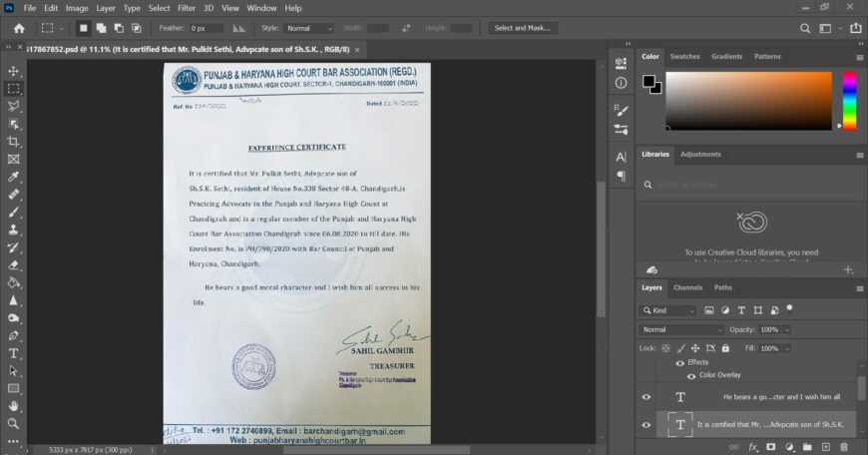Click Add a layer style fx icon

pos(753,447)
